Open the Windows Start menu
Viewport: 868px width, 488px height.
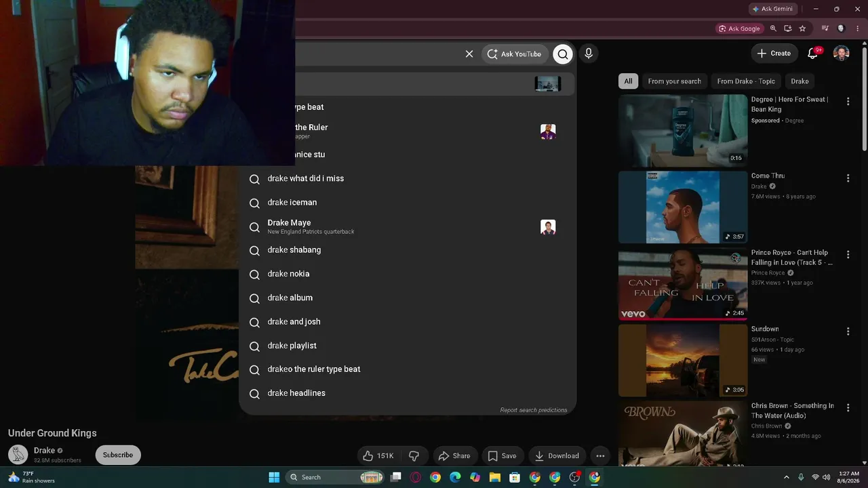tap(274, 477)
